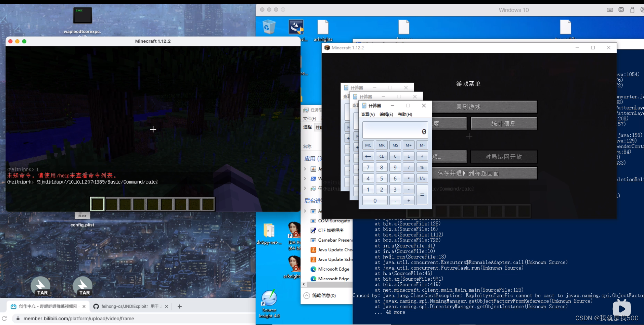Reload the browser page
This screenshot has height=325, width=644.
(x=4, y=319)
